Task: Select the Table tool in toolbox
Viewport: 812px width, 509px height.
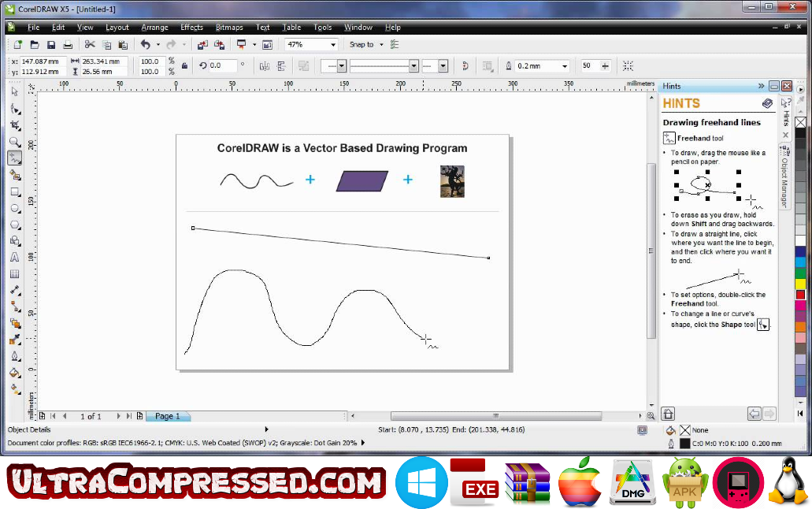Action: click(15, 274)
